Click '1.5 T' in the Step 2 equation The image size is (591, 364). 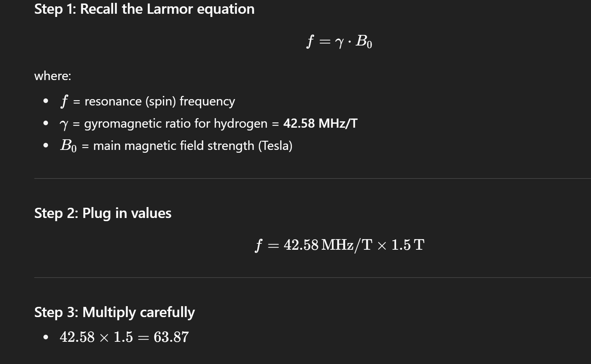(x=408, y=245)
